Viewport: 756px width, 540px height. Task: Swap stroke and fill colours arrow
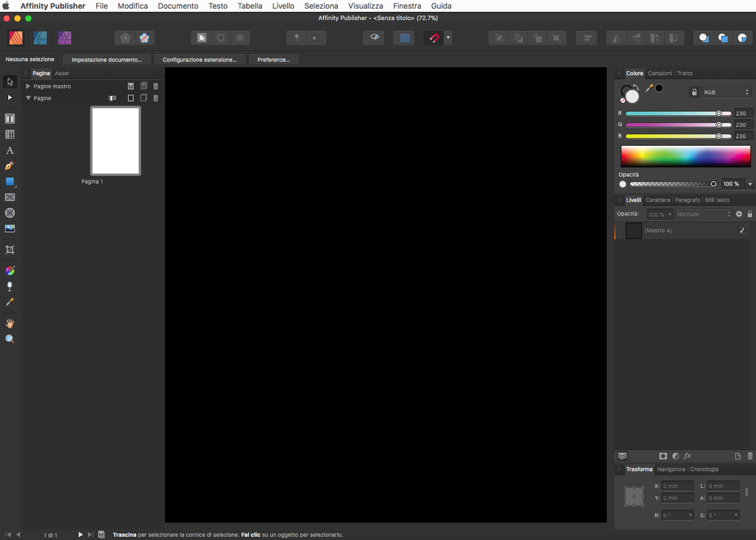point(636,87)
